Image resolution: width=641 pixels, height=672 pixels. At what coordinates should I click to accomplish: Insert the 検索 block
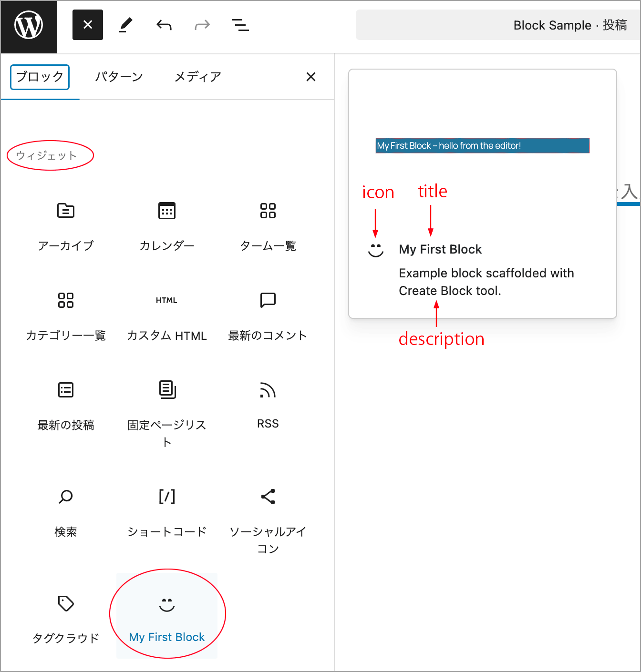pos(66,512)
